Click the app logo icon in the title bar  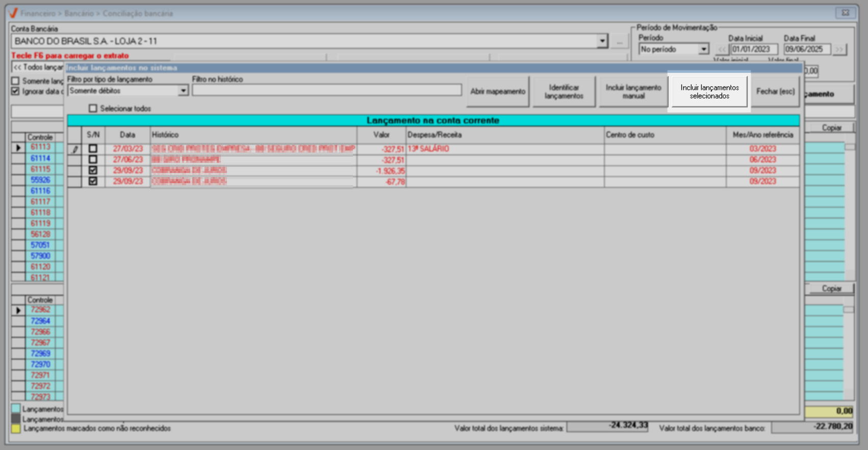[x=13, y=13]
